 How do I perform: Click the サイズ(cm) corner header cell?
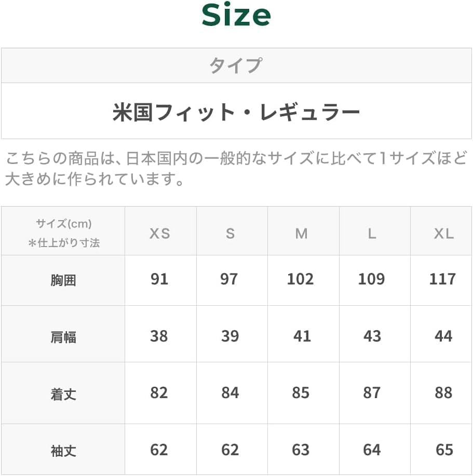coord(63,233)
